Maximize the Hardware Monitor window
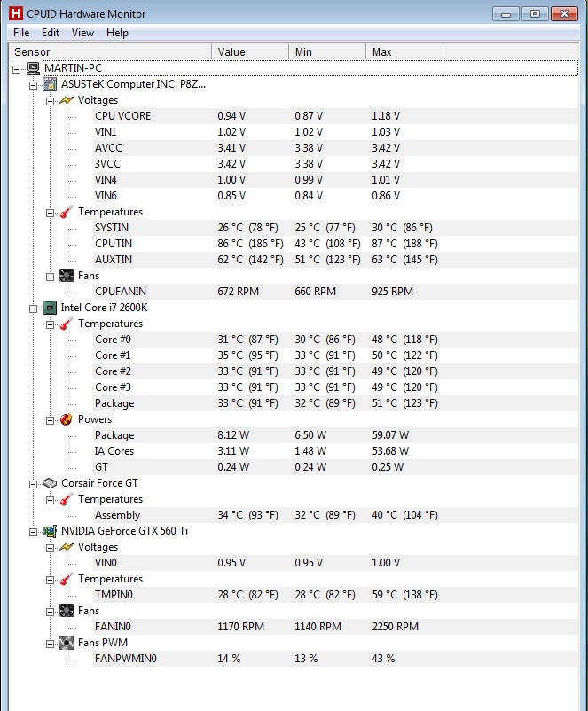 (535, 14)
